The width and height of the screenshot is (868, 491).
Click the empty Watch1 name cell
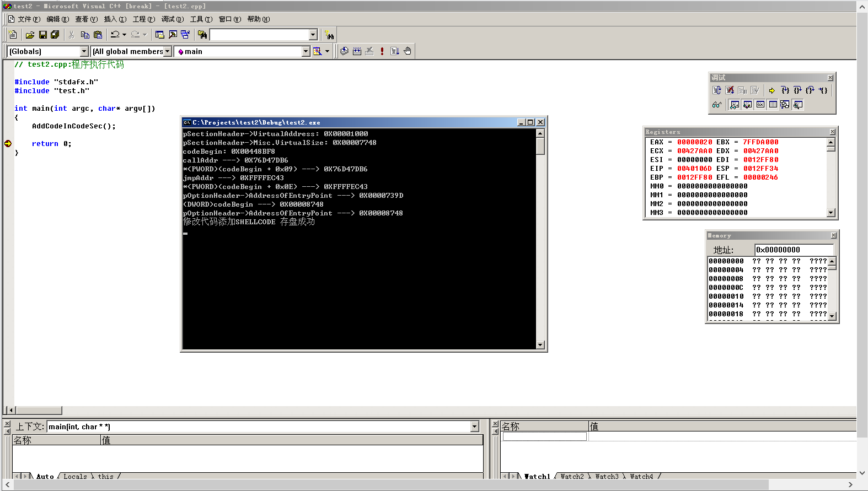(544, 436)
